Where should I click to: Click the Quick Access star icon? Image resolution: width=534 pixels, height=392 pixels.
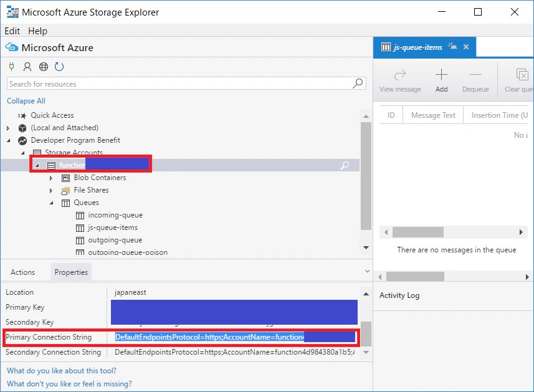click(x=22, y=116)
